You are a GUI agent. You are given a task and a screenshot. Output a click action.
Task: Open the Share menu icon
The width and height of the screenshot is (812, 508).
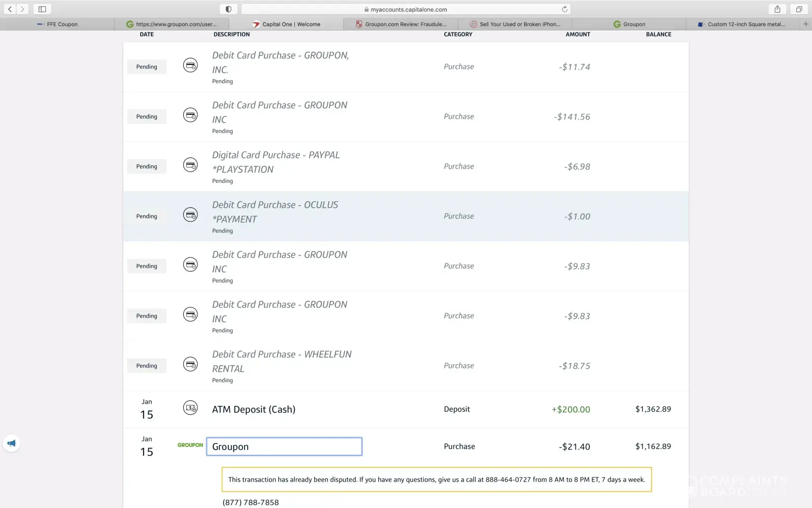pyautogui.click(x=777, y=9)
